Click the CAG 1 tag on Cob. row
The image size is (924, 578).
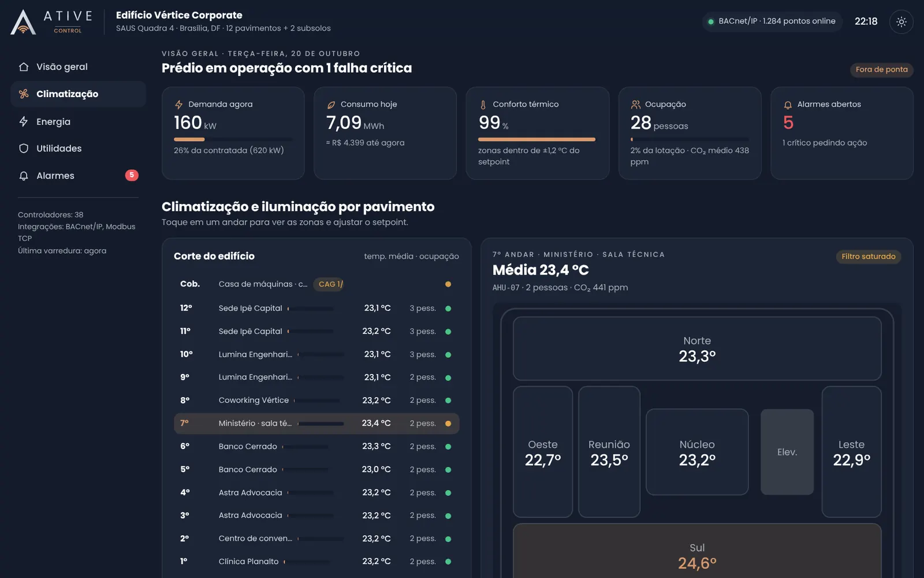pyautogui.click(x=329, y=284)
